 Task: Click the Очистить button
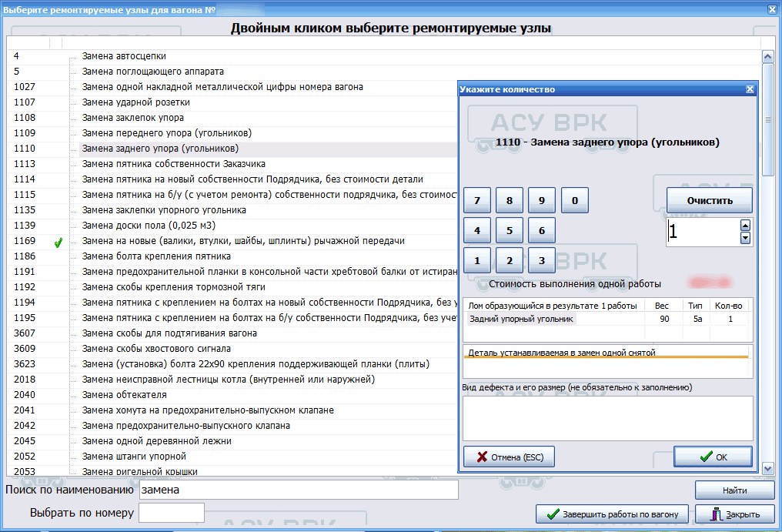(x=709, y=201)
